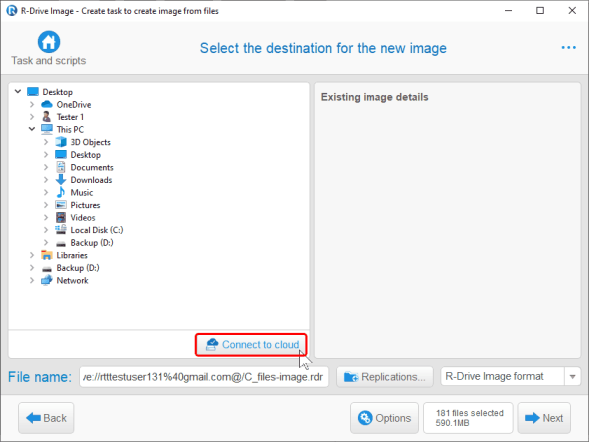Open the three-dots menu

point(568,48)
